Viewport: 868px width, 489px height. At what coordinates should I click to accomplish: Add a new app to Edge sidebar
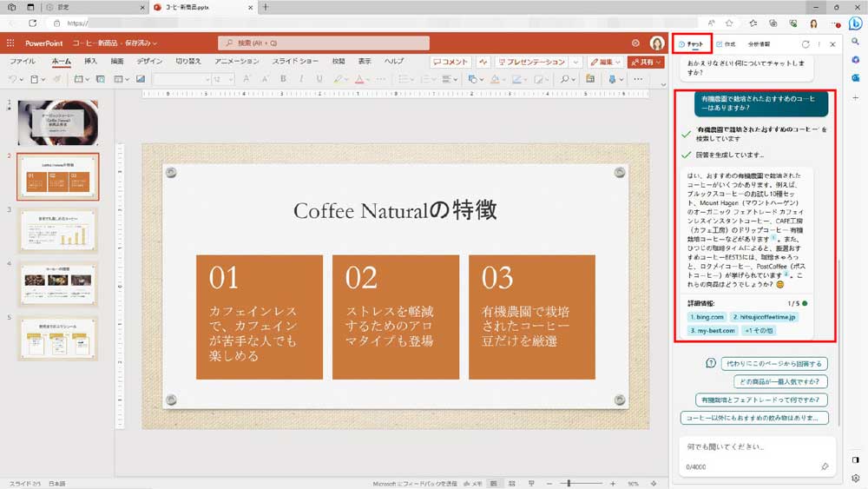pos(855,97)
